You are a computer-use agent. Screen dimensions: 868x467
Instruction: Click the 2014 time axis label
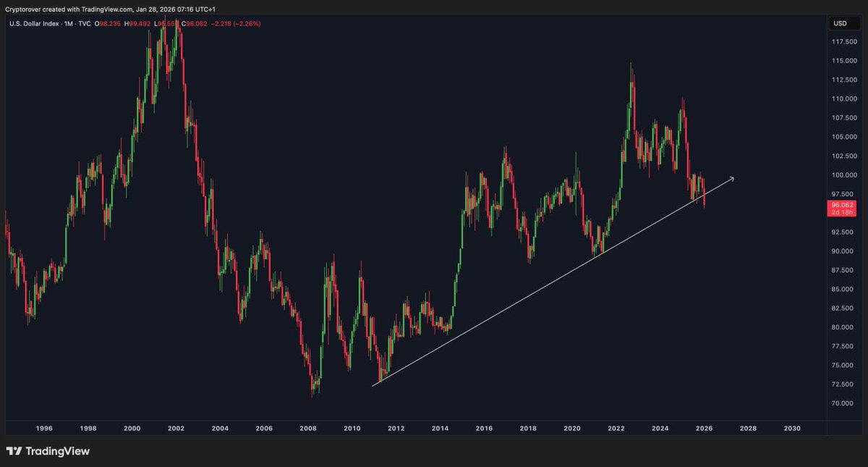[440, 429]
